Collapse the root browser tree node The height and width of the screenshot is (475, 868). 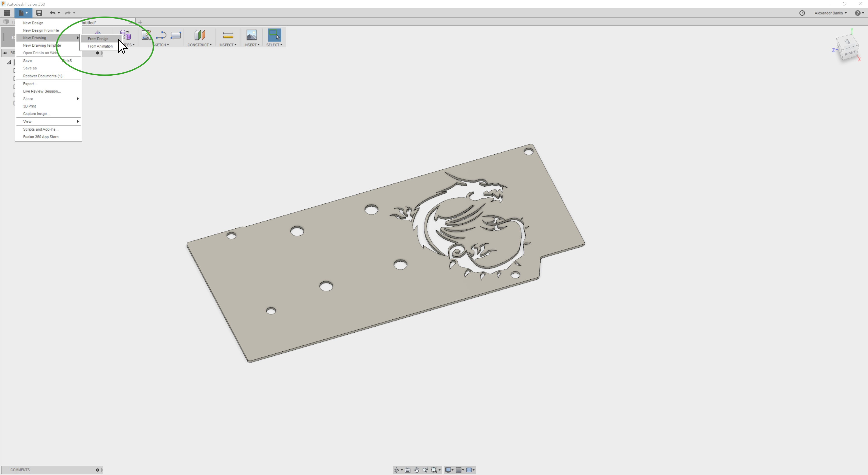pyautogui.click(x=9, y=62)
